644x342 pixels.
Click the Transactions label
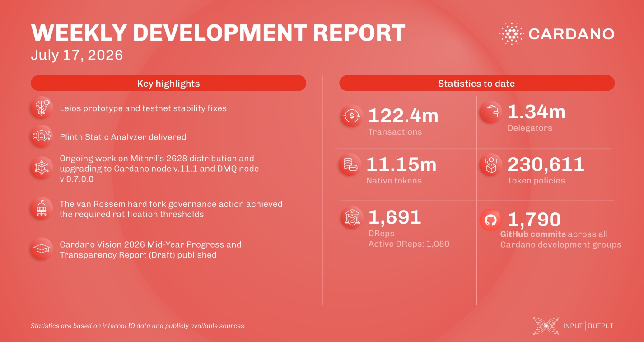coord(395,132)
